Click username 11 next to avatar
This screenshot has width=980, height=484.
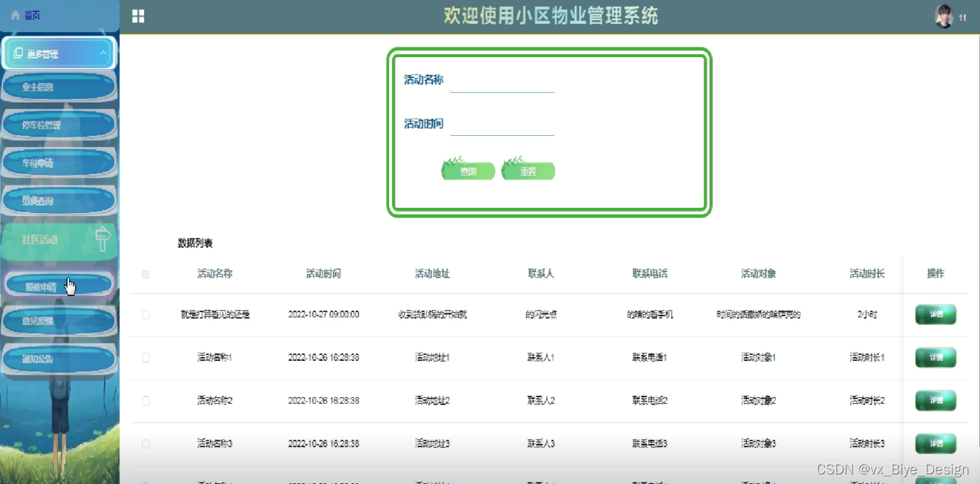coord(963,17)
